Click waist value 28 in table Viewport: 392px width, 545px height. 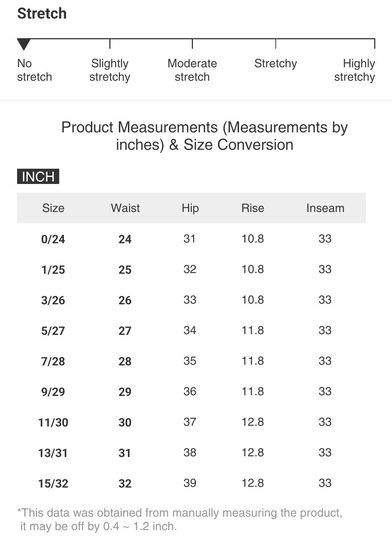125,361
